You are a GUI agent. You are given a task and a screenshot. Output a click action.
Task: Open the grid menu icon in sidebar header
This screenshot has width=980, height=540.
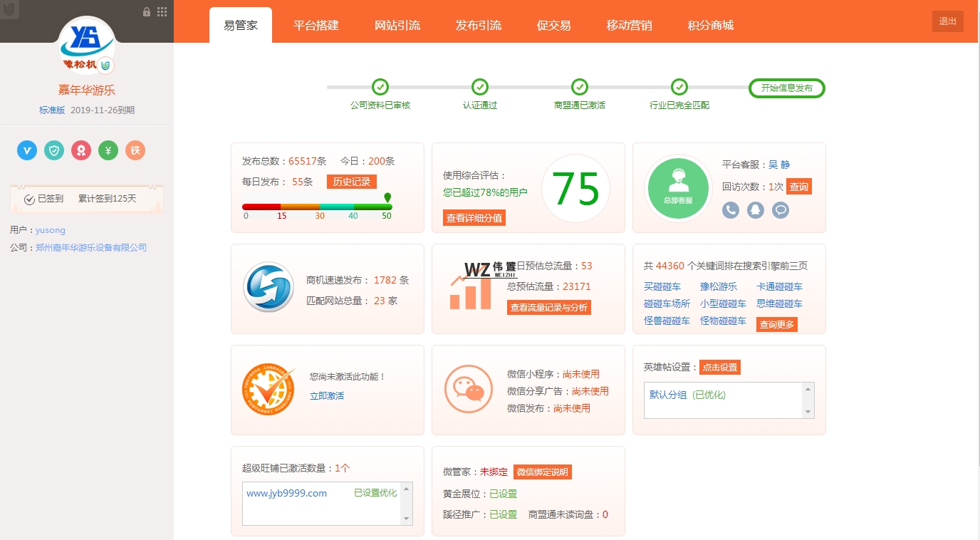(162, 12)
